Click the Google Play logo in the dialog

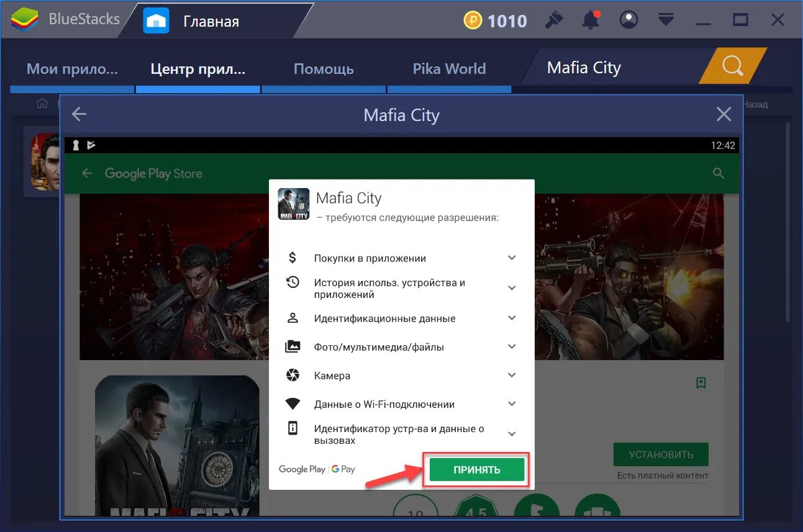[302, 469]
